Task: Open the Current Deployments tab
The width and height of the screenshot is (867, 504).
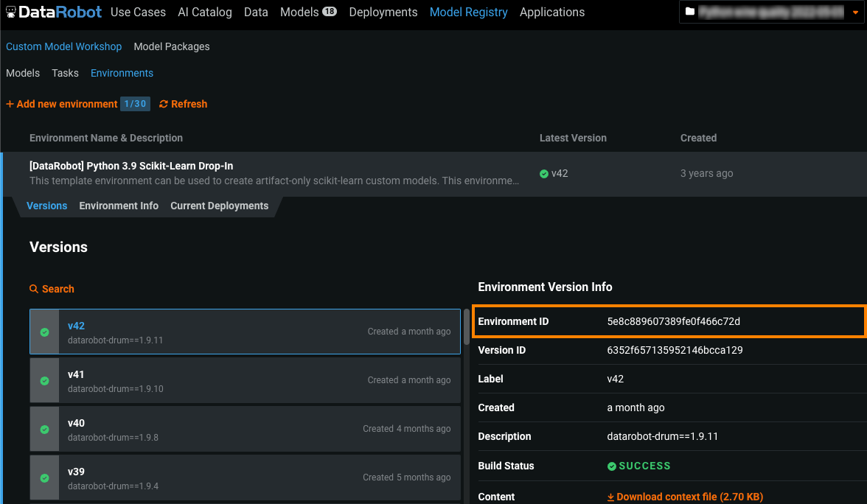Action: coord(219,206)
